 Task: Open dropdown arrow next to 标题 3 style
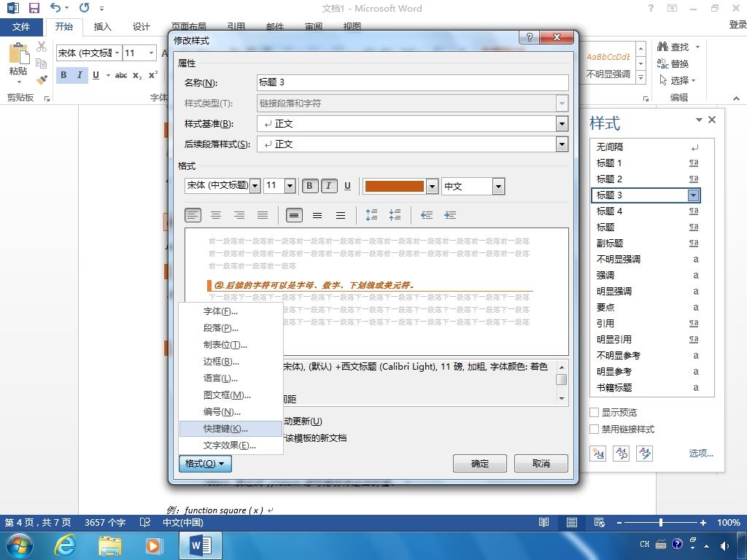[693, 195]
